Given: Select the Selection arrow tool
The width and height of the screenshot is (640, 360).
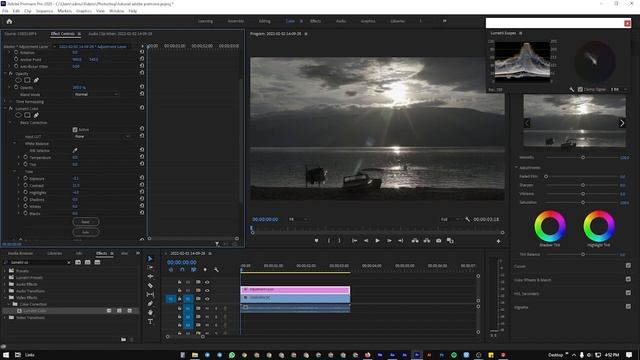Looking at the screenshot, I should tap(150, 258).
